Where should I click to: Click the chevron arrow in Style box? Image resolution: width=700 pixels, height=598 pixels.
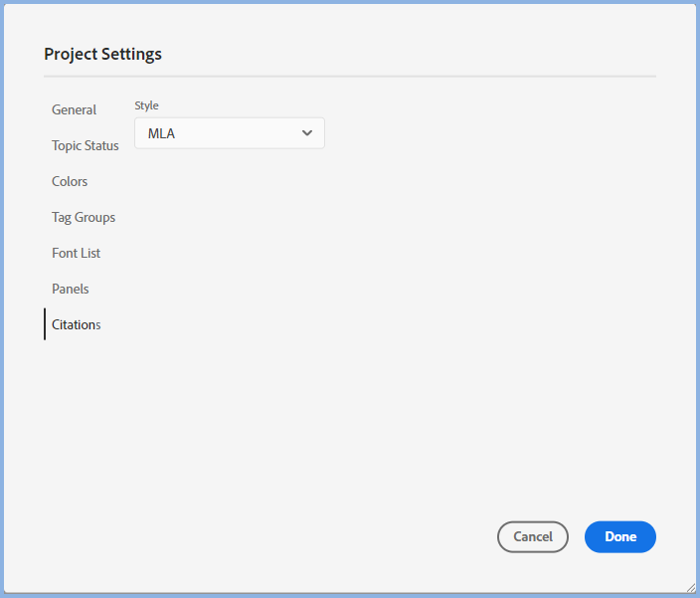[x=306, y=133]
